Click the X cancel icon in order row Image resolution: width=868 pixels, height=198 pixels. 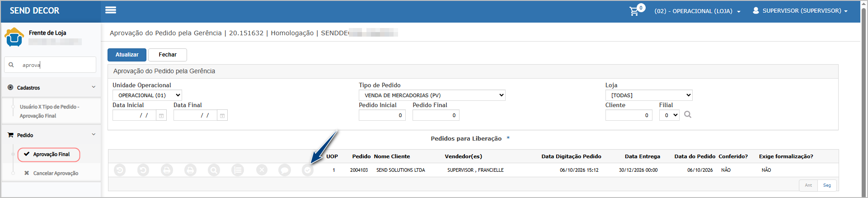pyautogui.click(x=262, y=170)
